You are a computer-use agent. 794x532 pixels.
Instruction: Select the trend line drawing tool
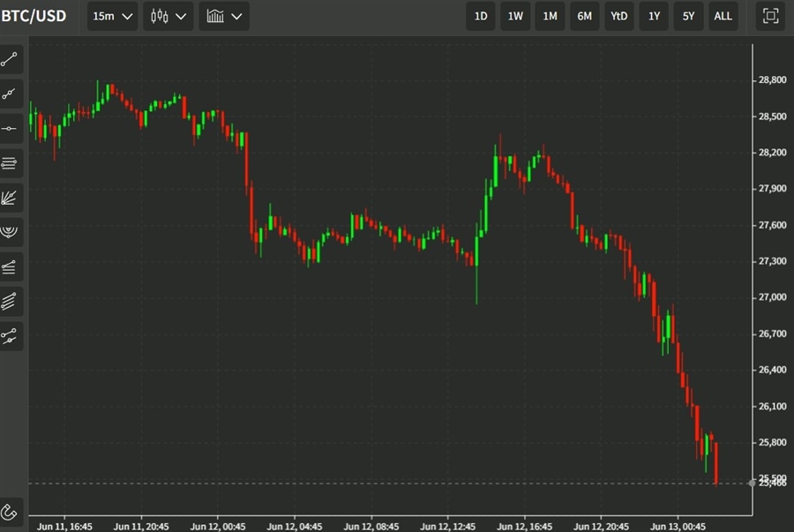point(10,59)
